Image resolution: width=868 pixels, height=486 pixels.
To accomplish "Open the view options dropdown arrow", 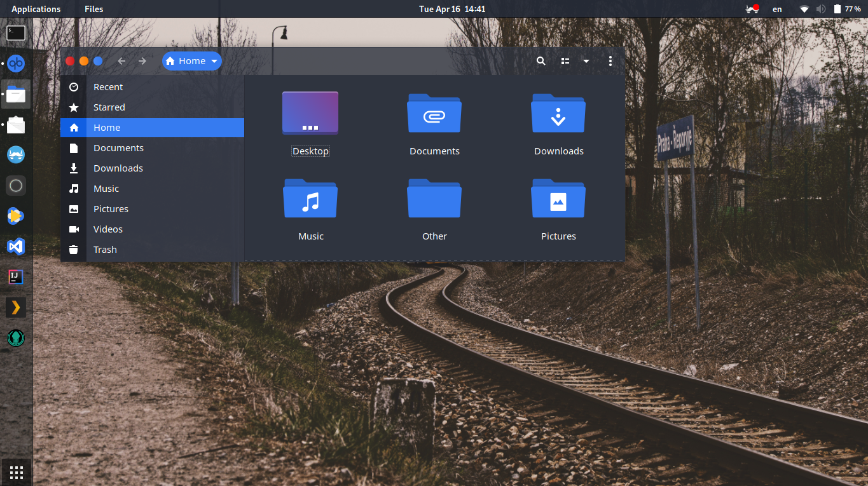I will point(586,61).
